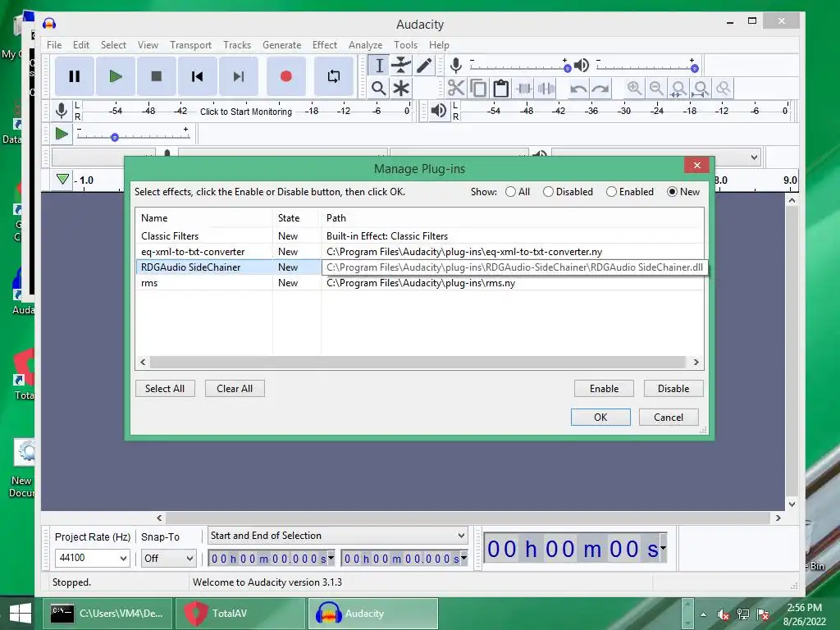This screenshot has height=630, width=840.
Task: Click the Silence audio icon
Action: click(546, 88)
